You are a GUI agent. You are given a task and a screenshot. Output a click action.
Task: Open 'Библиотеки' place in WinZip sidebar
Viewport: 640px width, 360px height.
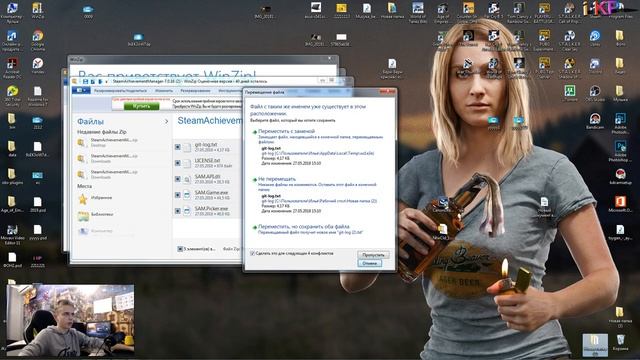point(96,215)
